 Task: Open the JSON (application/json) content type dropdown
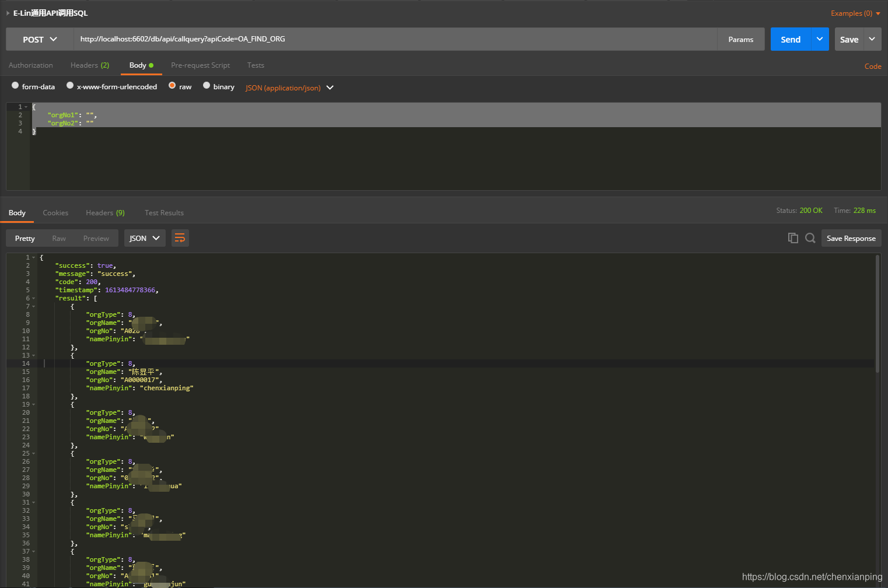click(x=289, y=87)
